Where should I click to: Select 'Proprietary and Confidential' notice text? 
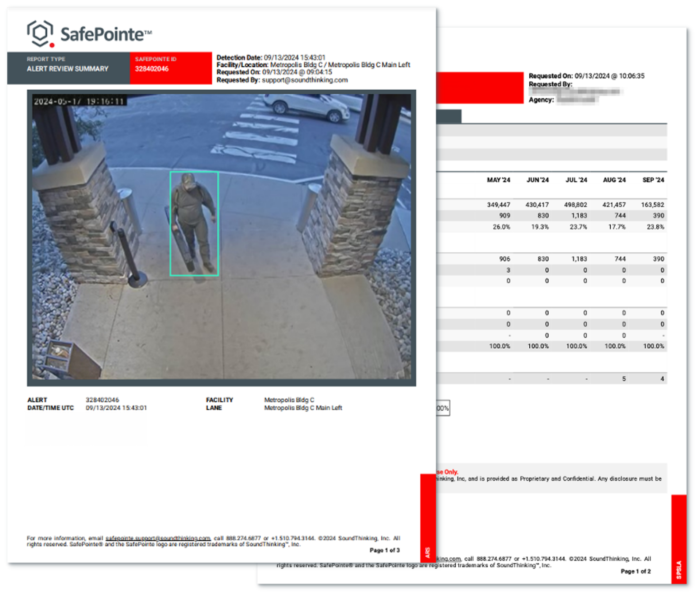click(557, 479)
